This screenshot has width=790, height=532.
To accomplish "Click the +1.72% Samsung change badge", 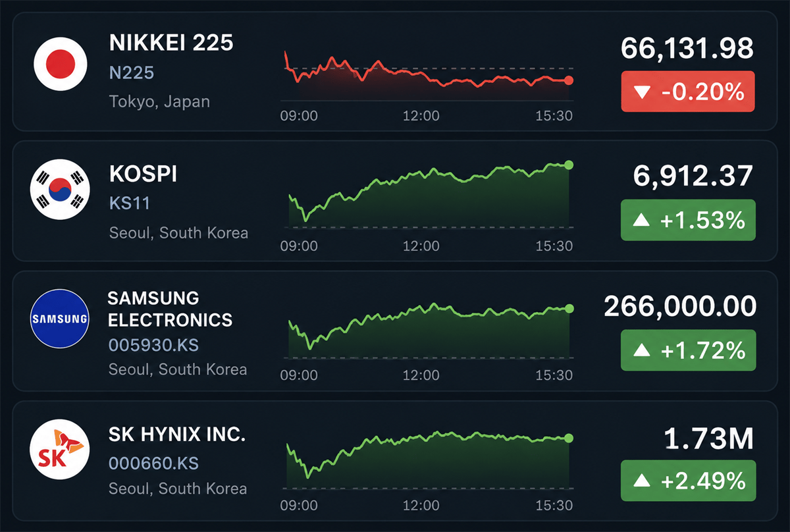I will 688,350.
